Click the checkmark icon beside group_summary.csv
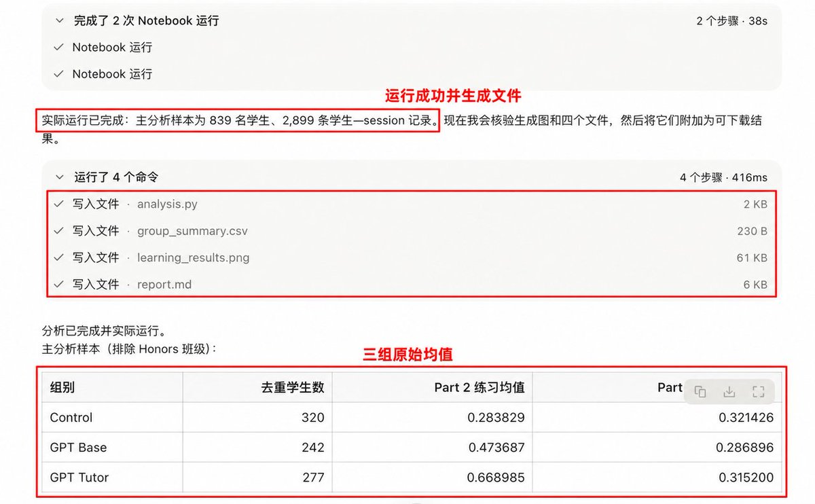This screenshot has height=504, width=815. (x=58, y=231)
